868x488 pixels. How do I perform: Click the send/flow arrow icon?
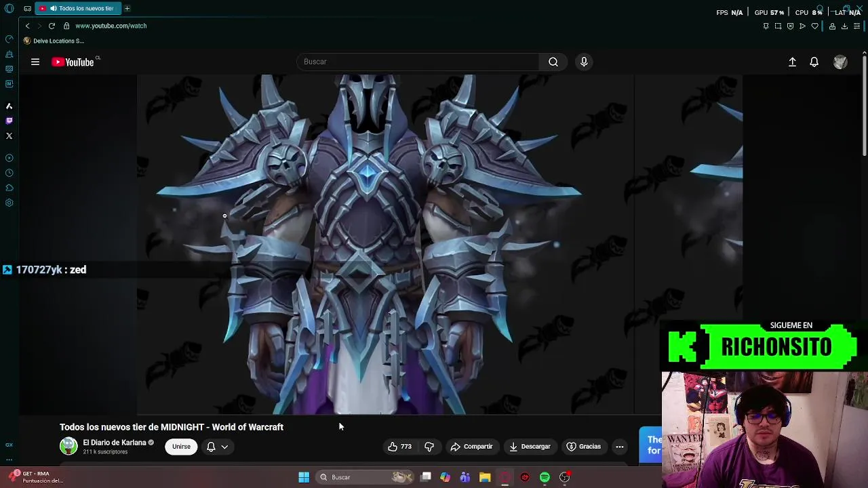(x=802, y=26)
